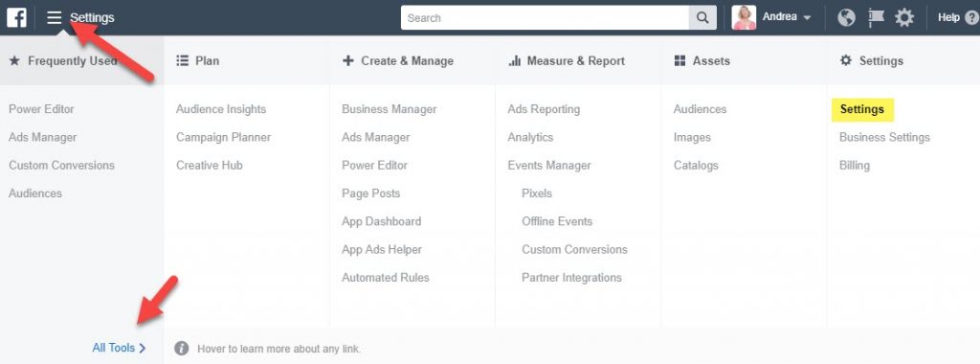Select the Settings column header

click(x=871, y=60)
